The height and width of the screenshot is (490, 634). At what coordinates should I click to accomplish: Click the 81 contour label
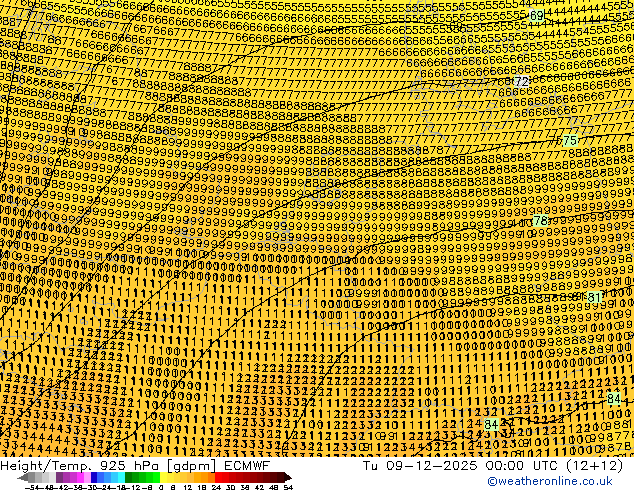click(x=594, y=298)
